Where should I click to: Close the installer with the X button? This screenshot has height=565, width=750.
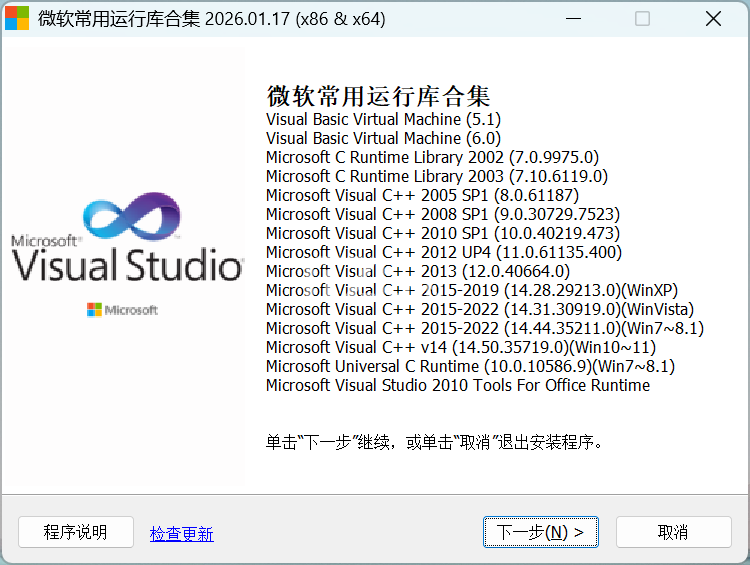(x=713, y=19)
